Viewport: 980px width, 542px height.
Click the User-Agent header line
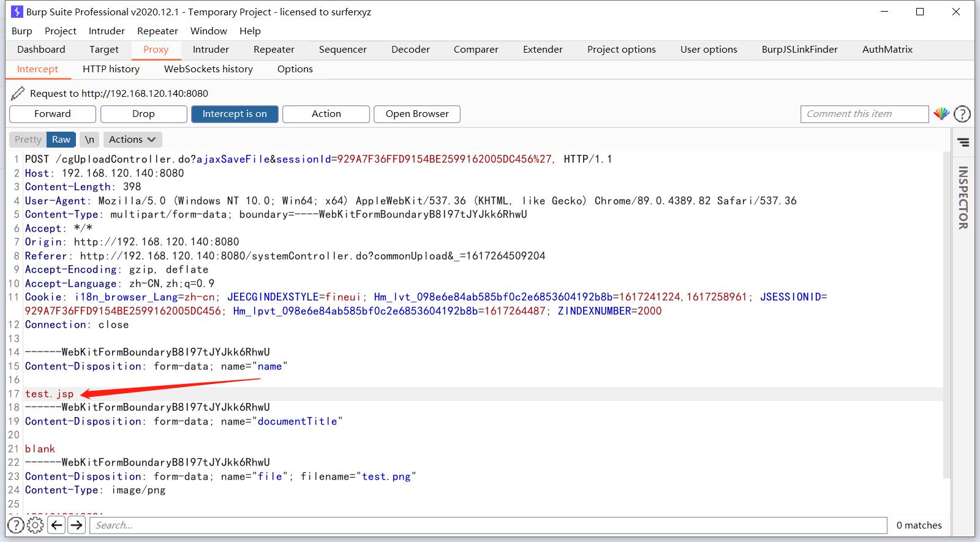click(411, 201)
